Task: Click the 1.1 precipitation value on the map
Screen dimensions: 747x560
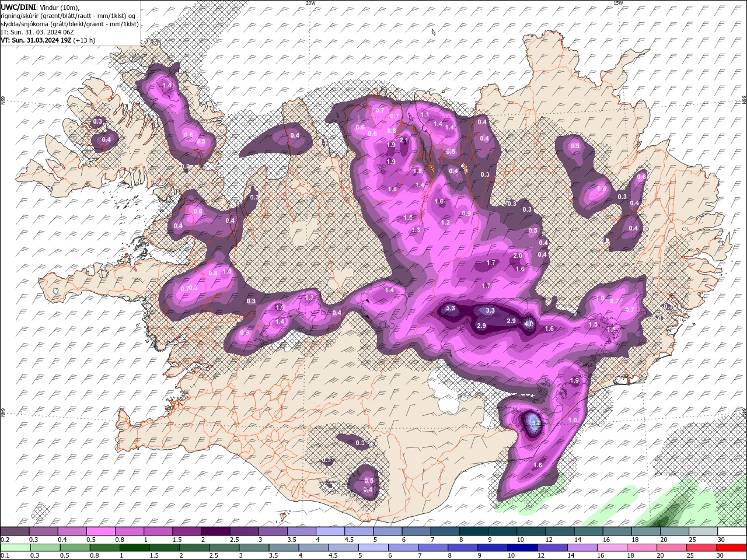Action: [x=425, y=115]
